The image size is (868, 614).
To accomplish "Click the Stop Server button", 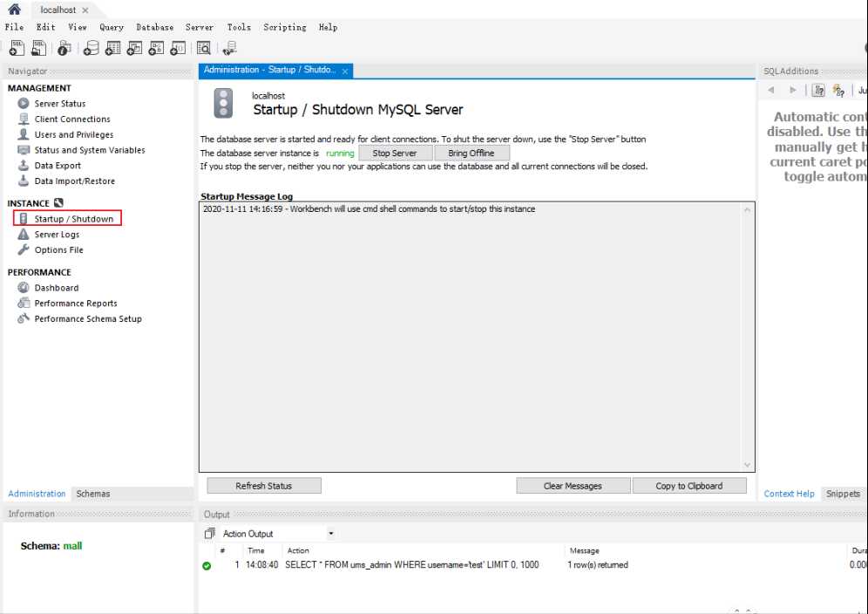I will 396,153.
